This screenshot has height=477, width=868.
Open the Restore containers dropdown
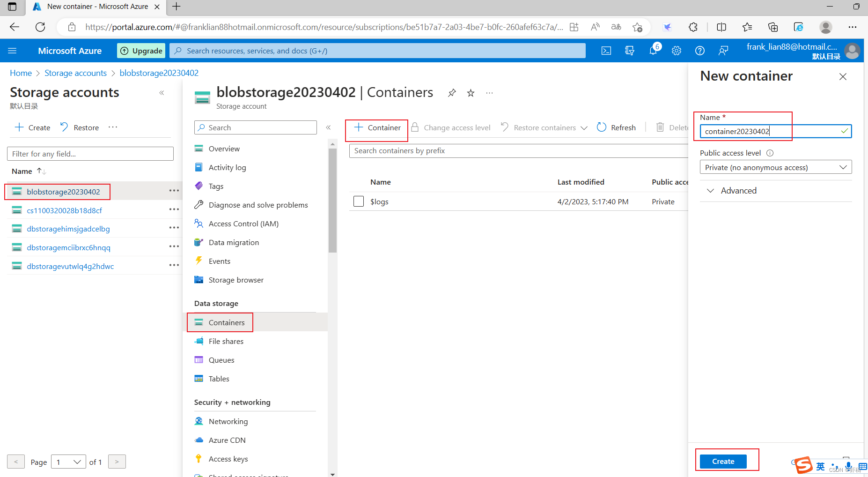tap(584, 127)
